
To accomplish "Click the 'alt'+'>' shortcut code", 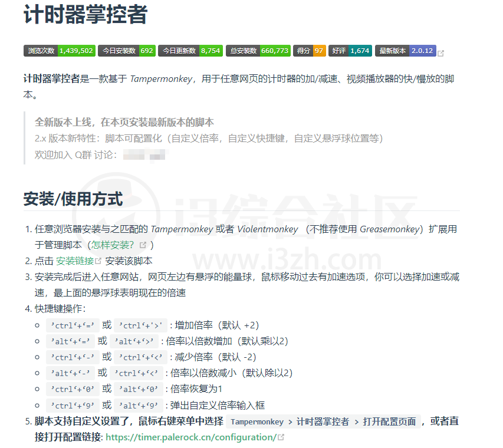I will (x=134, y=341).
